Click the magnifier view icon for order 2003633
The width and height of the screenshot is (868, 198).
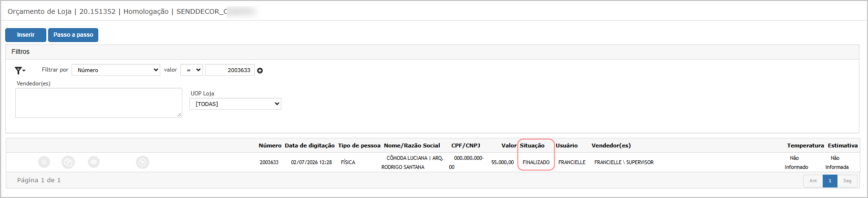44,162
